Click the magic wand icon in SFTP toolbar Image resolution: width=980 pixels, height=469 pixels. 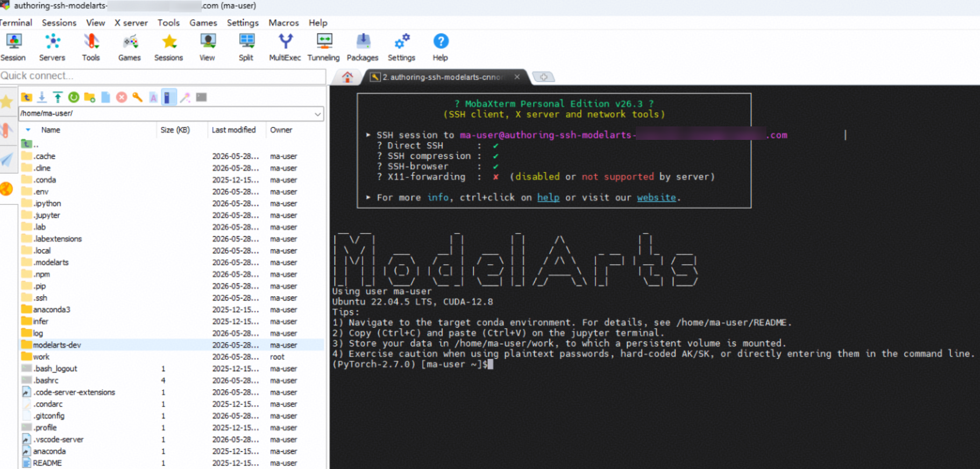point(185,97)
